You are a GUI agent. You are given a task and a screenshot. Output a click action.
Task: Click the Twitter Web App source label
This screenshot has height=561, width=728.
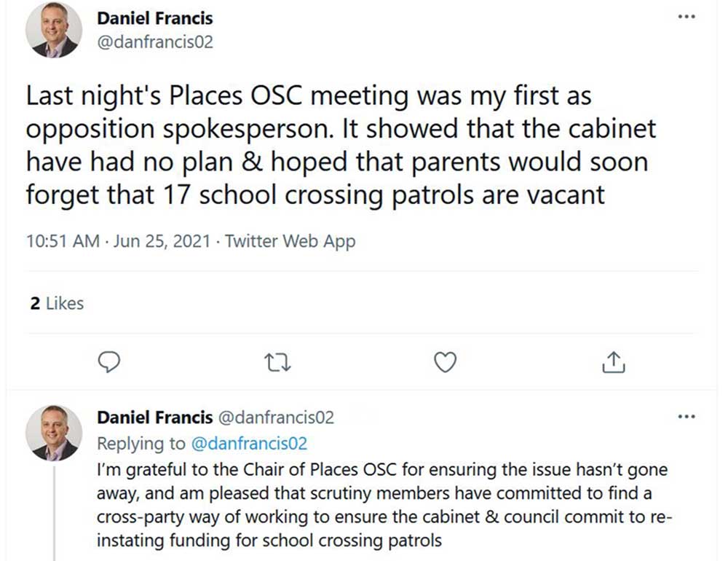click(x=290, y=241)
